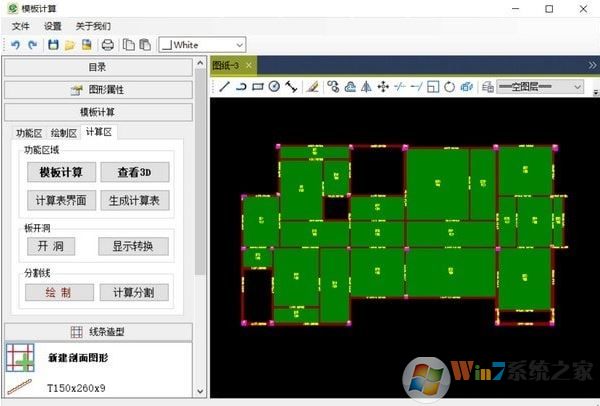Expand the 线条造型 panel header
This screenshot has width=600, height=406.
pos(98,332)
